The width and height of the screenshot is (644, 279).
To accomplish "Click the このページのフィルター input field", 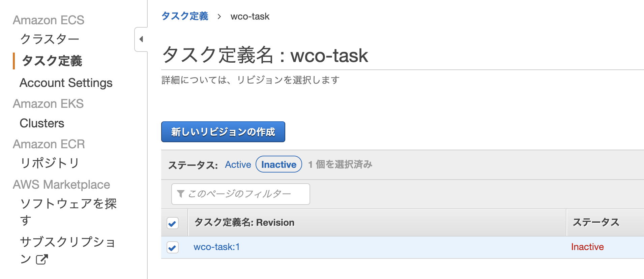I will (240, 194).
